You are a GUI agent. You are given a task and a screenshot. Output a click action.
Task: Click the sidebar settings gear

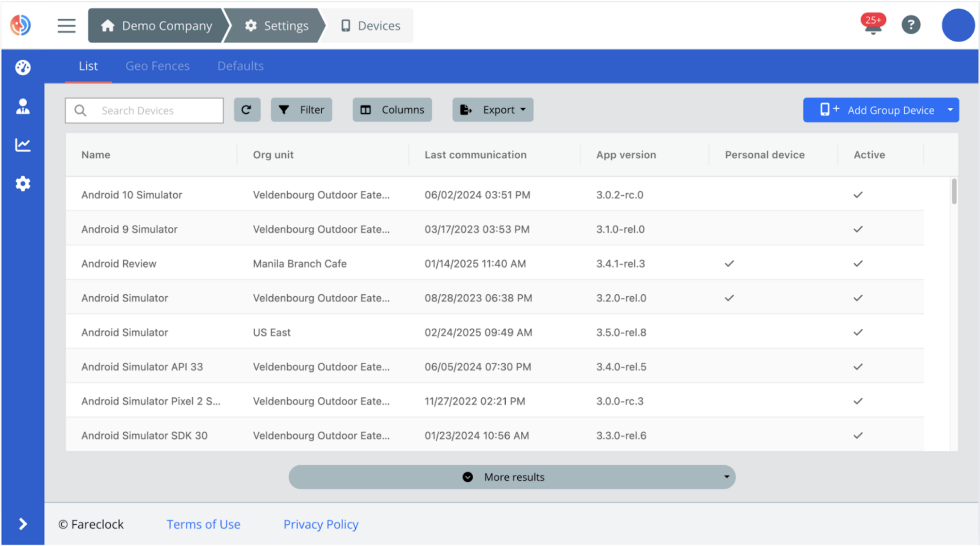[22, 183]
